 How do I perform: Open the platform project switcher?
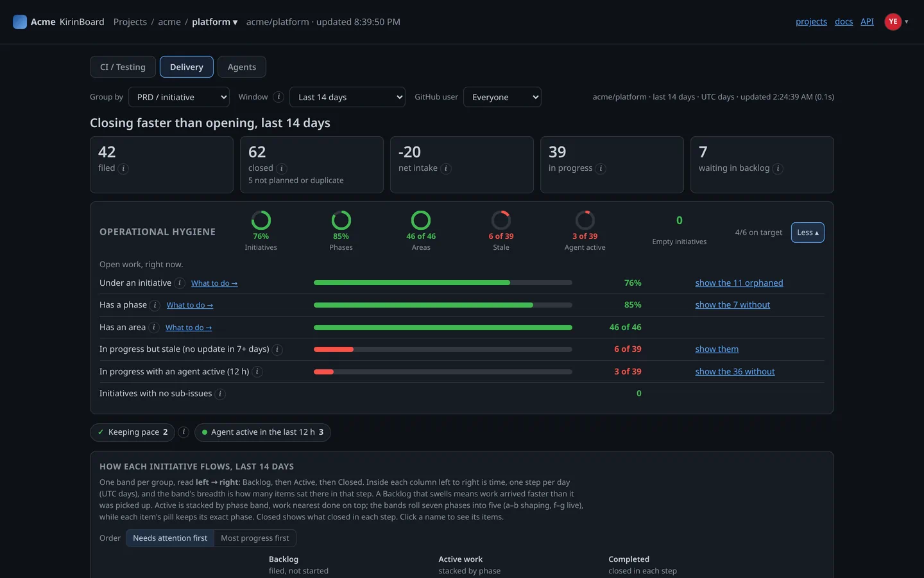pos(215,22)
